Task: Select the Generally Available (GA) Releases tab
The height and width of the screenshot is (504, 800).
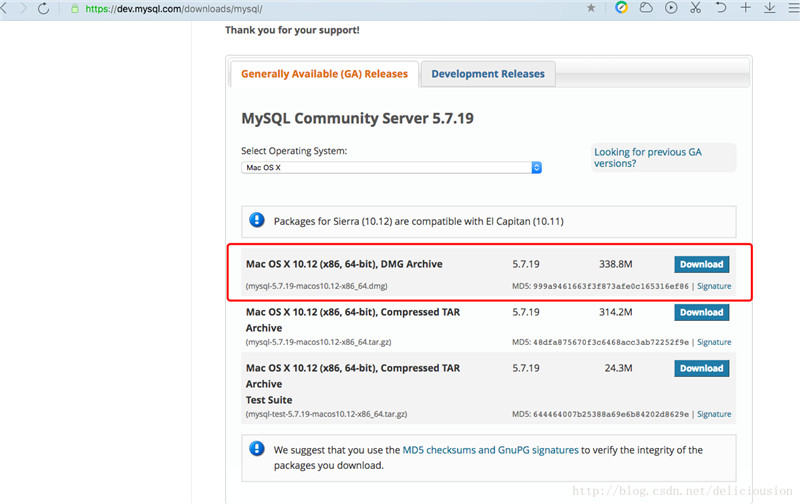Action: [324, 74]
